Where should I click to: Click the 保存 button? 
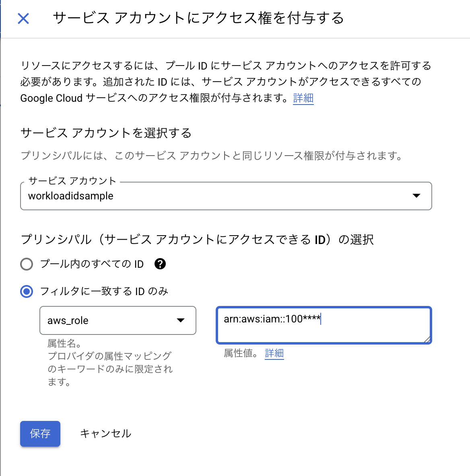(x=40, y=434)
